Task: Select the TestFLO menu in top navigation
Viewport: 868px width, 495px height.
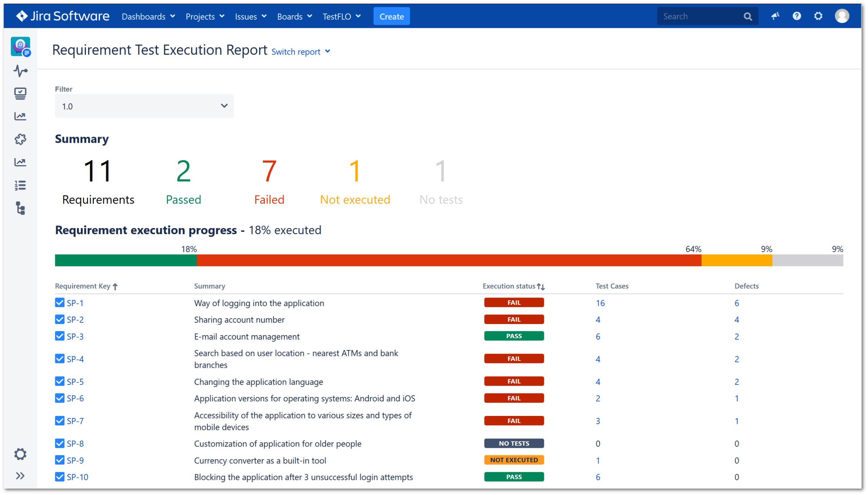Action: [339, 16]
